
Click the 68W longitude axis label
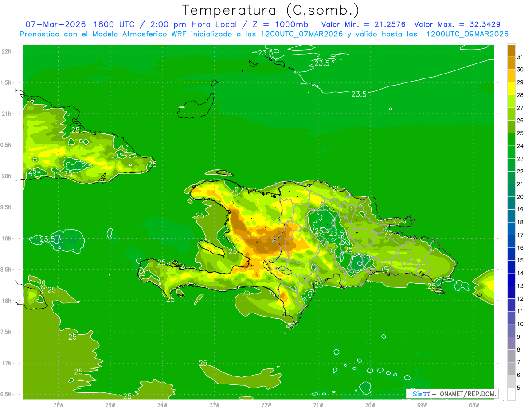coord(474,404)
